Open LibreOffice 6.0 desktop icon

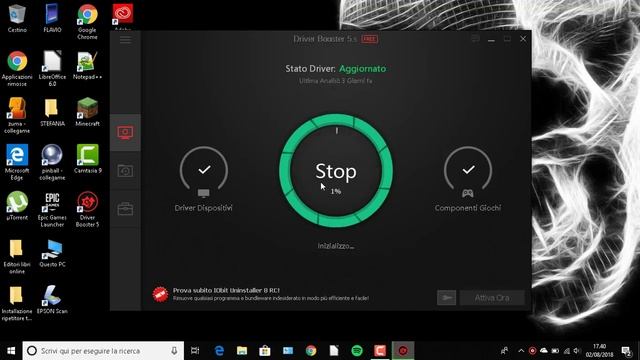(x=52, y=69)
